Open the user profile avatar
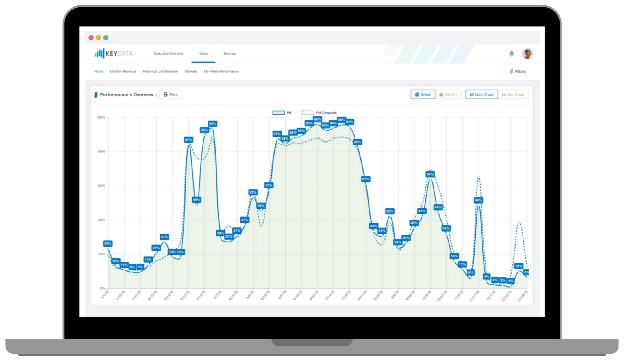624x364 pixels. pos(527,53)
